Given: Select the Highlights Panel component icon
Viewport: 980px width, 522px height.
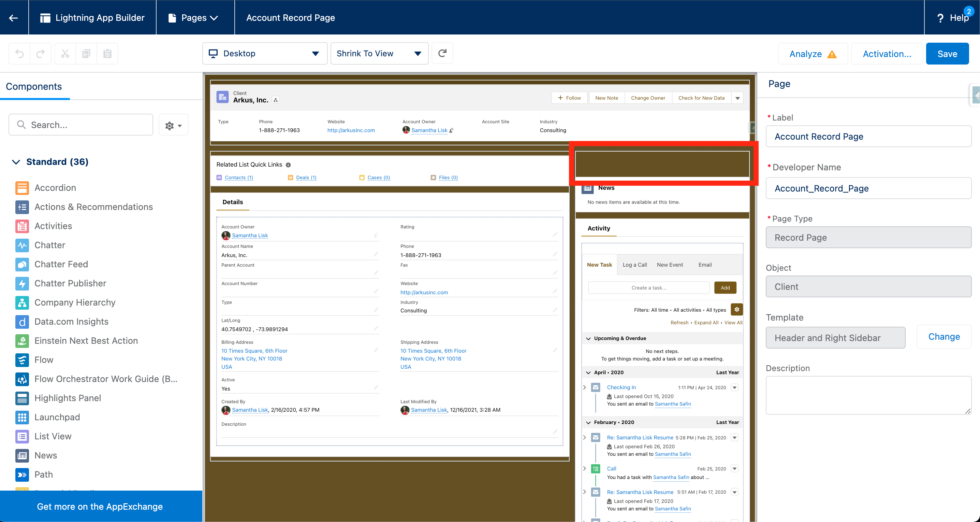Looking at the screenshot, I should (22, 398).
